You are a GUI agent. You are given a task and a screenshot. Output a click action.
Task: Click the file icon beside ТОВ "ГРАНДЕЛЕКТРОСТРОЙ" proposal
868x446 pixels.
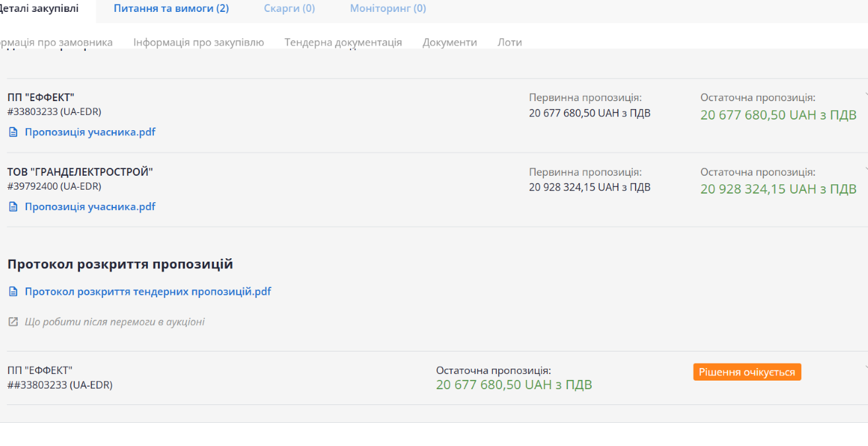(x=13, y=207)
